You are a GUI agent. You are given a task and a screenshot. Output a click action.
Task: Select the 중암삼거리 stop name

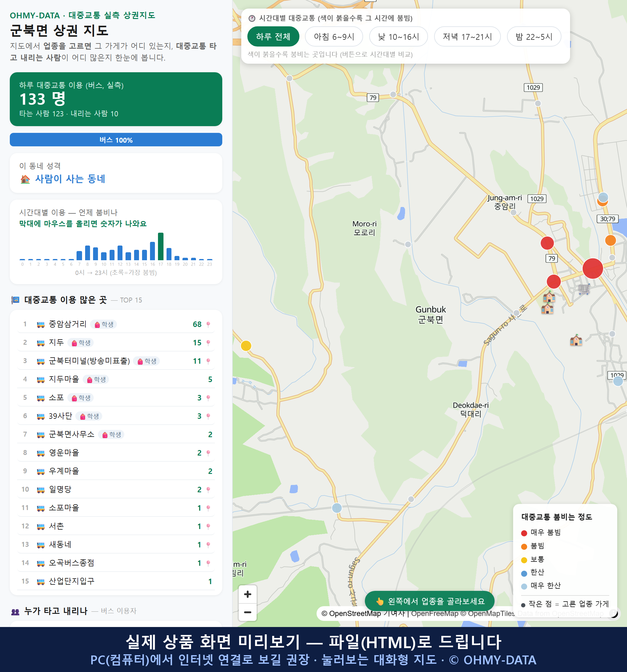pos(68,324)
